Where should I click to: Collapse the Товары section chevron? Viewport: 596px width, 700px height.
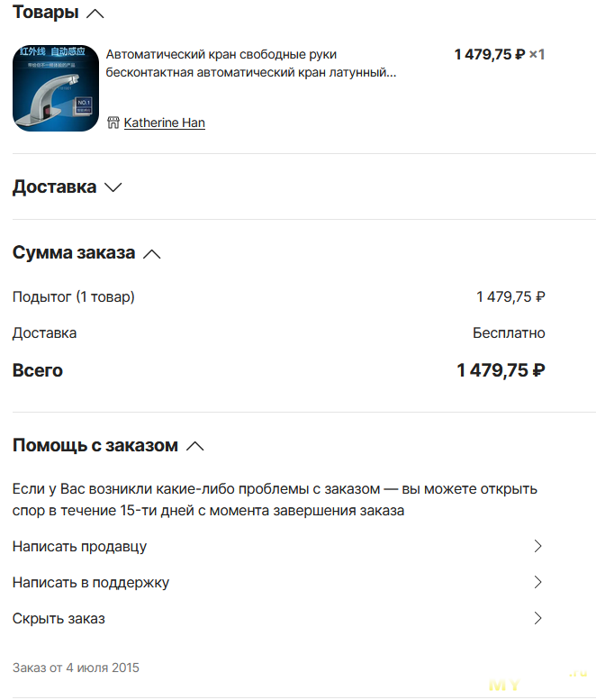pyautogui.click(x=95, y=14)
